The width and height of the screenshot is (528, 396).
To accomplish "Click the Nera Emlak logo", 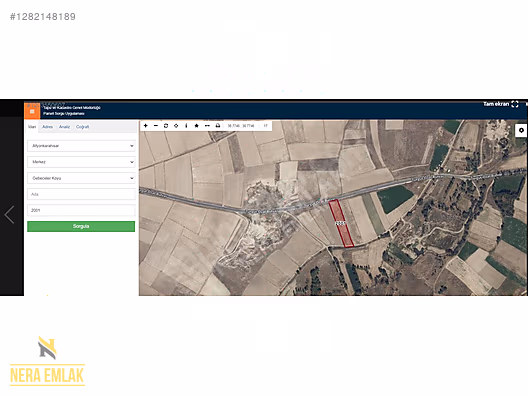I will click(x=47, y=361).
